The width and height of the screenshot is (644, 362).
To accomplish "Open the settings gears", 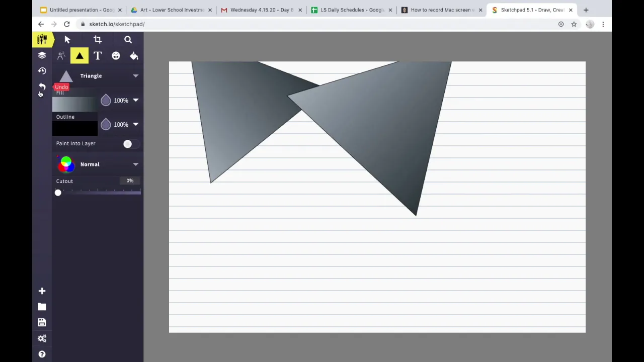I will click(42, 338).
